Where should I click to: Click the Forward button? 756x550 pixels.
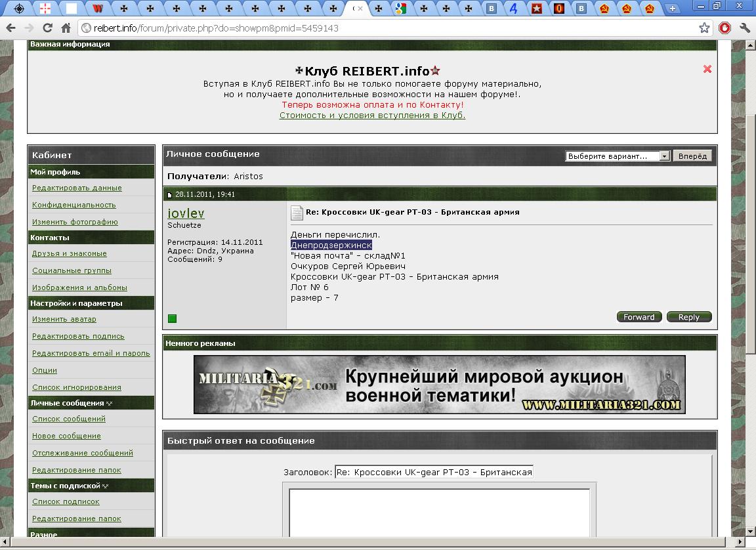(639, 317)
